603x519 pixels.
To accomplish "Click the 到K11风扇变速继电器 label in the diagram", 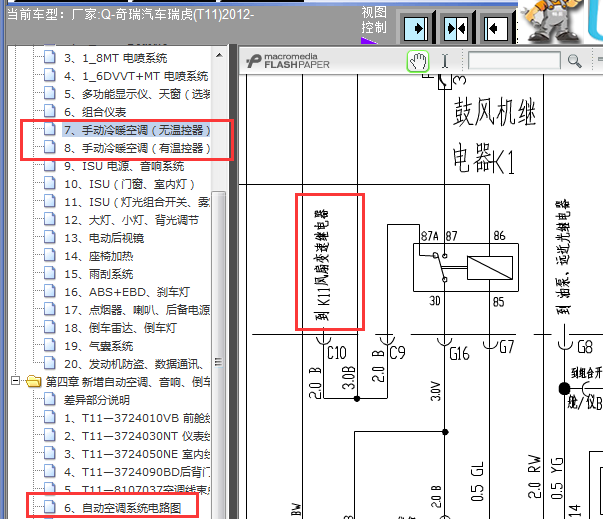I will 322,265.
